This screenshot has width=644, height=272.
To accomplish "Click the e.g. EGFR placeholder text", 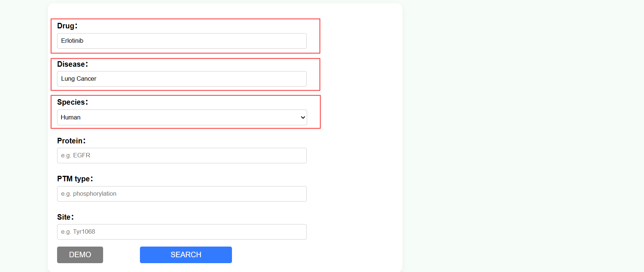I will click(76, 156).
